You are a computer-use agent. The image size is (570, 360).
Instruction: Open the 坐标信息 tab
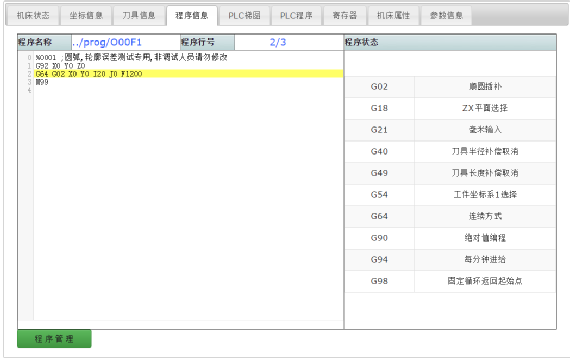tap(86, 16)
